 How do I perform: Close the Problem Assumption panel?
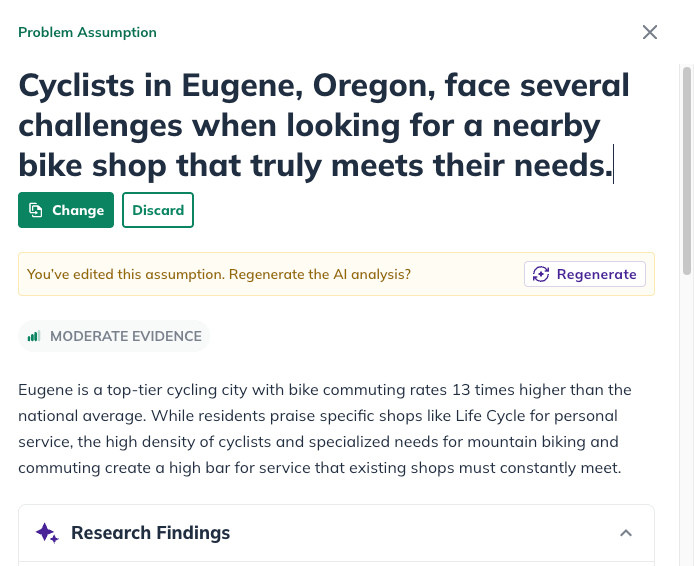pyautogui.click(x=650, y=32)
